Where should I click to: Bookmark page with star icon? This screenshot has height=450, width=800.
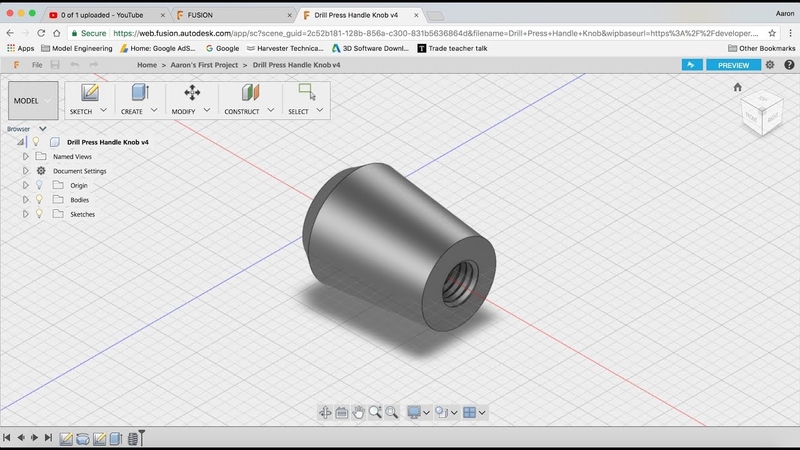point(772,33)
